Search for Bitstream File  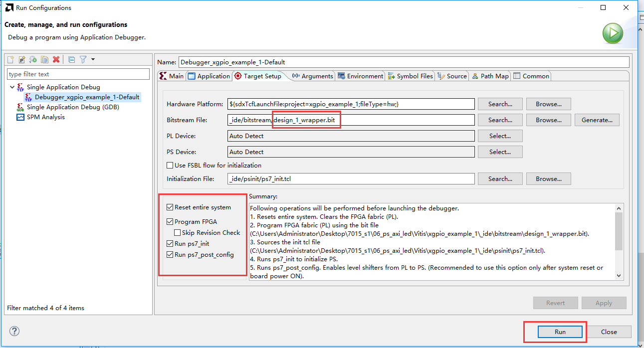(500, 120)
